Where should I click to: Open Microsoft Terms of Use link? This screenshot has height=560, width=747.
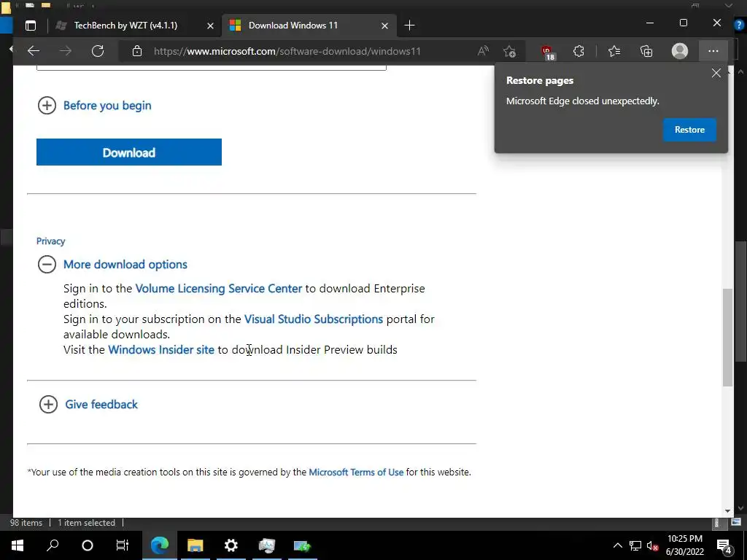click(x=356, y=472)
